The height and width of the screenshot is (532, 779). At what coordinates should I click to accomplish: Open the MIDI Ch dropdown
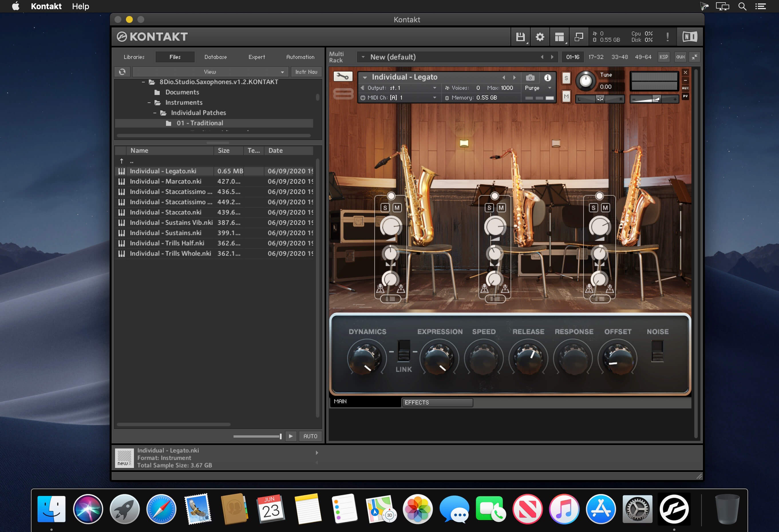[399, 98]
